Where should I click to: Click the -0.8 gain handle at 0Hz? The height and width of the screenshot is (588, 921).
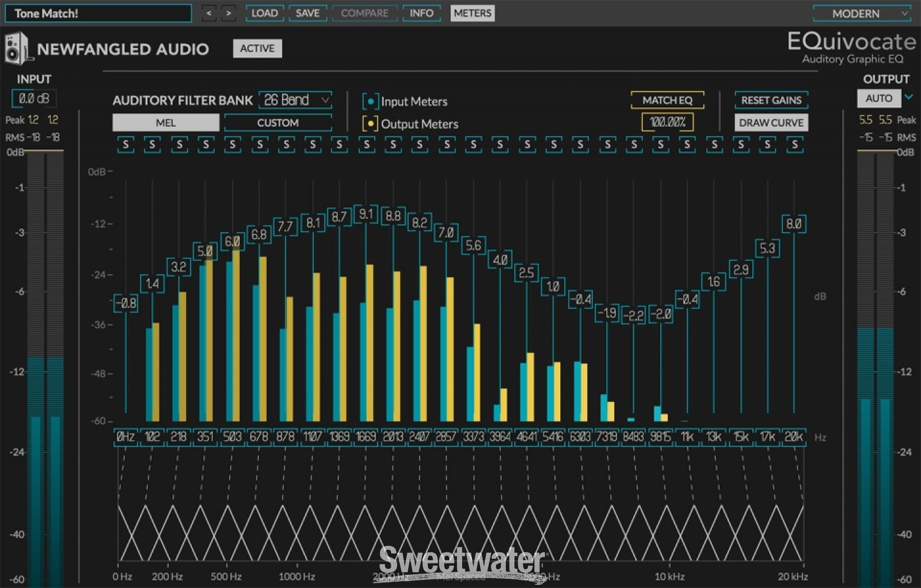[x=126, y=303]
